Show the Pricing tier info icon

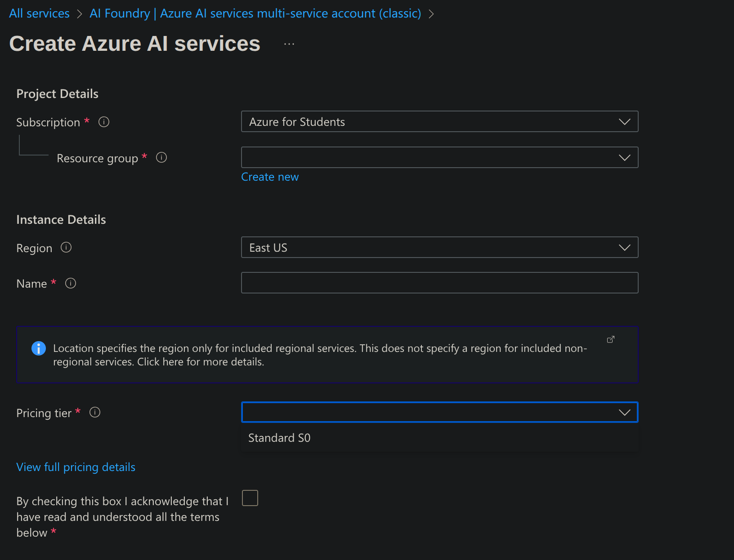(x=95, y=412)
